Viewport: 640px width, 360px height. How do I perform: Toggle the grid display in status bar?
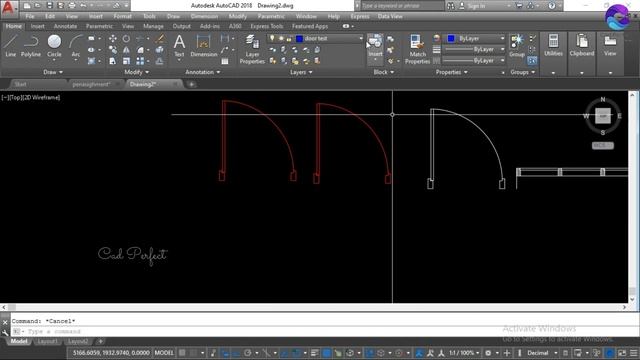pos(182,353)
